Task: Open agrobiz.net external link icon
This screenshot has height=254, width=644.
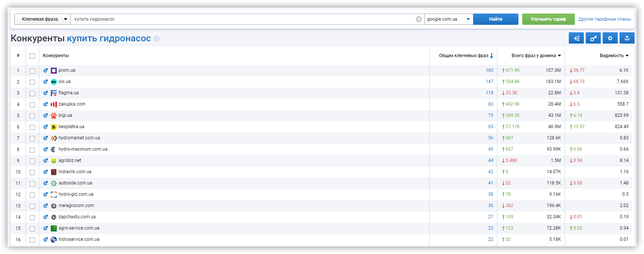Action: pos(45,160)
